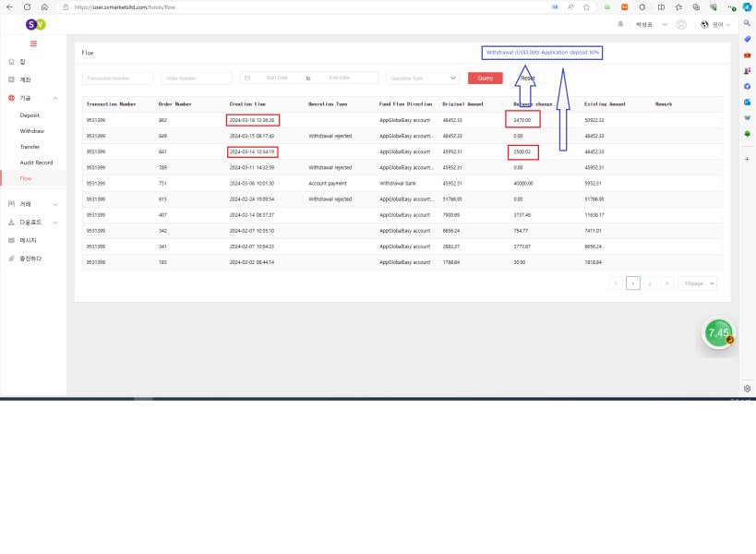Image resolution: width=756 pixels, height=554 pixels.
Task: Open the notification bell
Action: point(620,24)
